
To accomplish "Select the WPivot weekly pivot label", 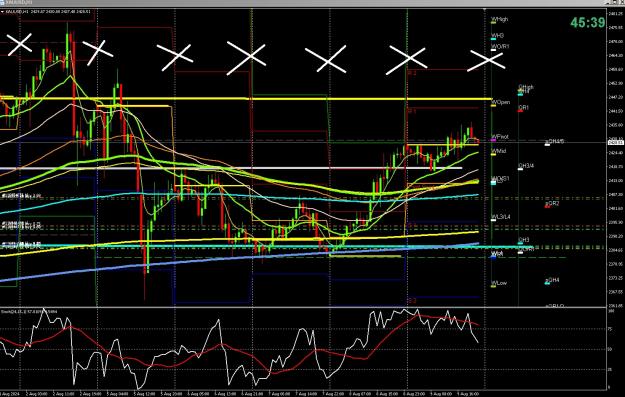I will coord(500,137).
